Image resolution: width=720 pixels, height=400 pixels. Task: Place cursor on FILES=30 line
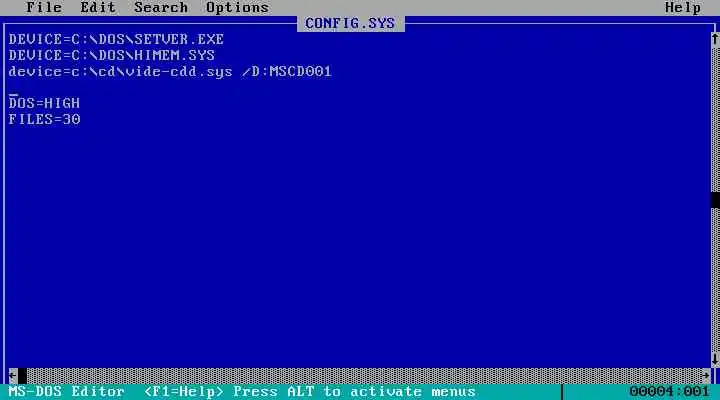pos(44,119)
